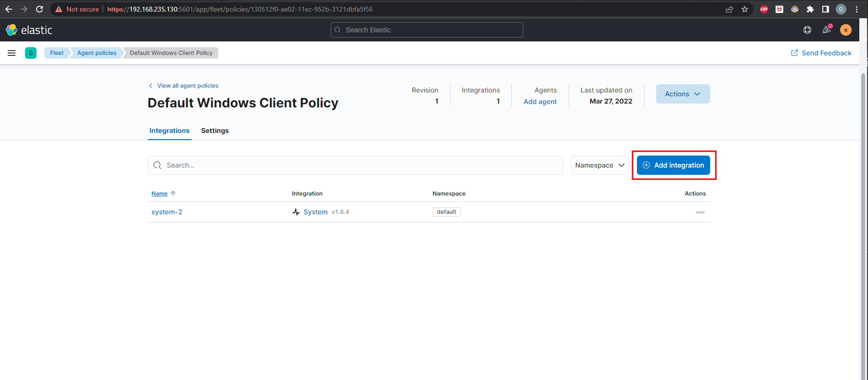Sort by the Name column header
The width and height of the screenshot is (868, 380).
point(160,194)
